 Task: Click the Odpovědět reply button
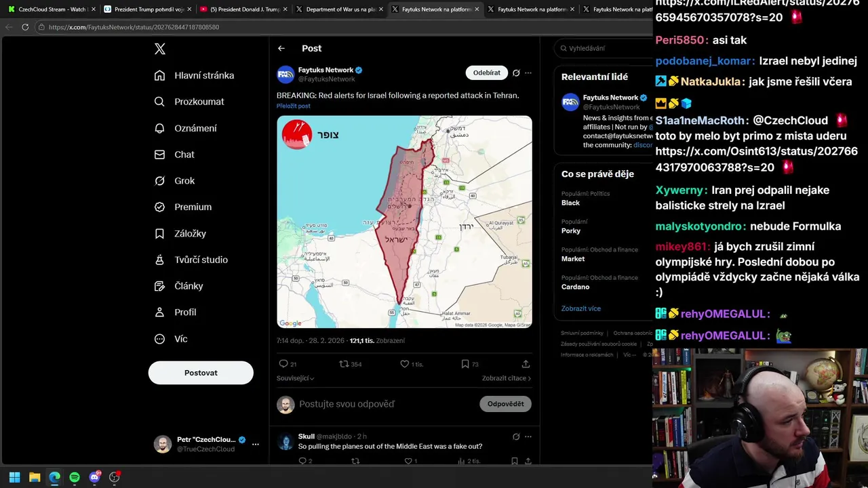pos(505,404)
